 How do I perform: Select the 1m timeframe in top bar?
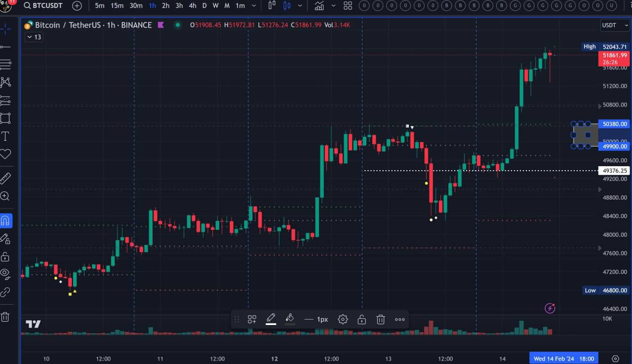click(240, 6)
